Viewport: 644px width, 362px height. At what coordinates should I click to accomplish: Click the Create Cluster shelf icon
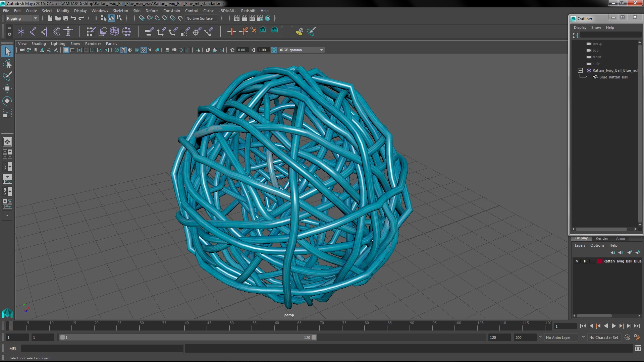point(126,32)
